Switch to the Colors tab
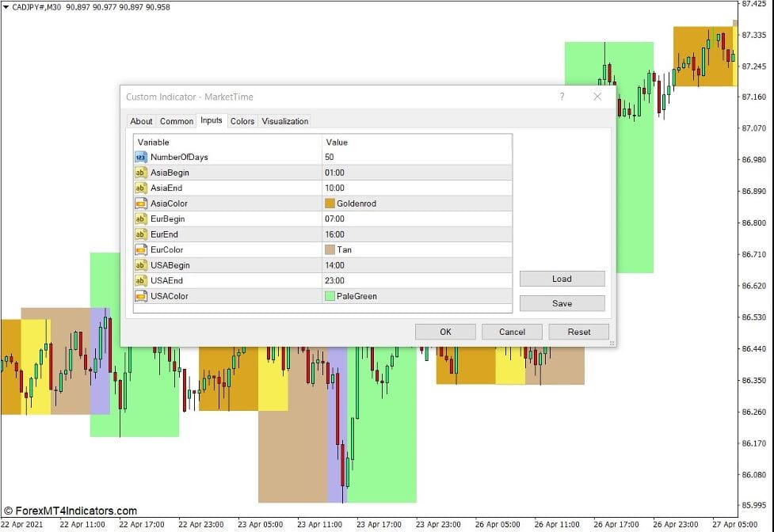The height and width of the screenshot is (532, 774). click(242, 121)
